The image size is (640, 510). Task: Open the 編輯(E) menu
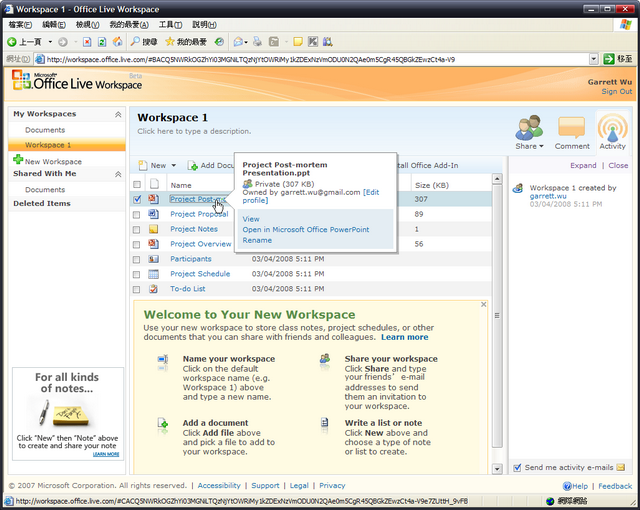click(x=54, y=25)
